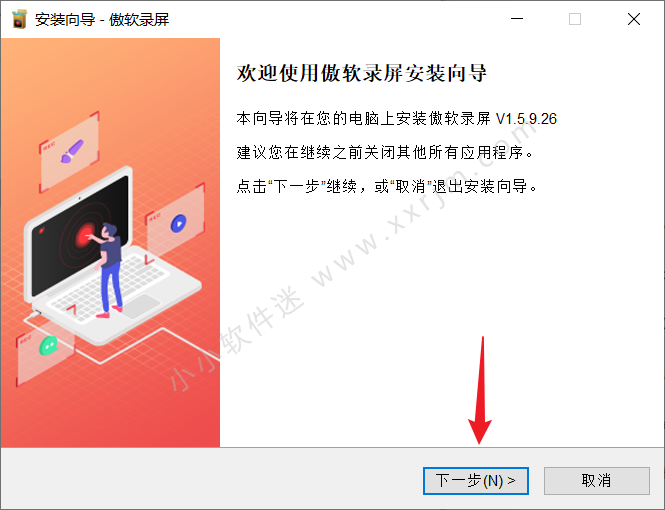Click the installer app icon in title bar
Image resolution: width=665 pixels, height=510 pixels.
[19, 19]
